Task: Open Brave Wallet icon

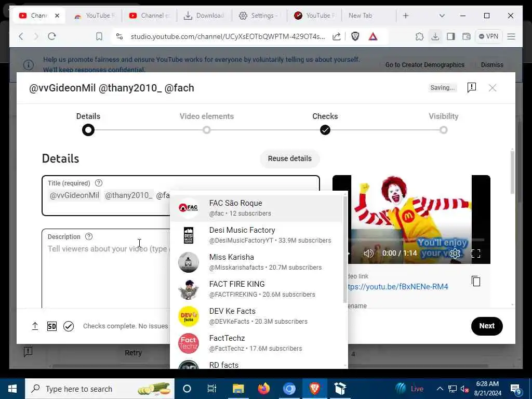Action: tap(467, 36)
